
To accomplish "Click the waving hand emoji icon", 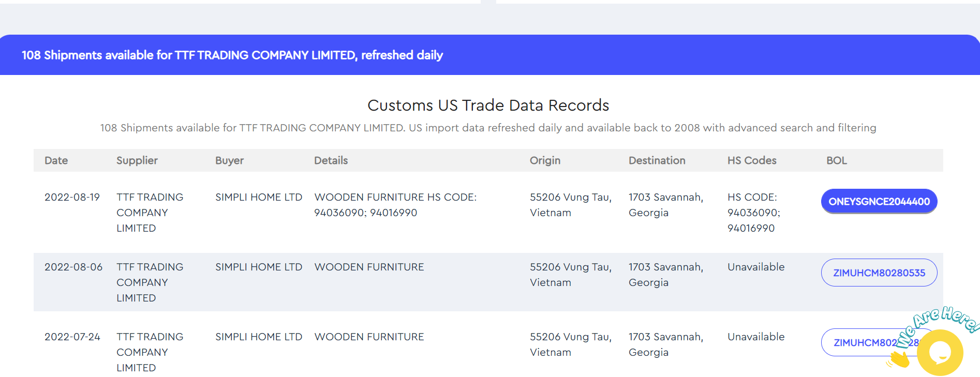I will coord(900,359).
